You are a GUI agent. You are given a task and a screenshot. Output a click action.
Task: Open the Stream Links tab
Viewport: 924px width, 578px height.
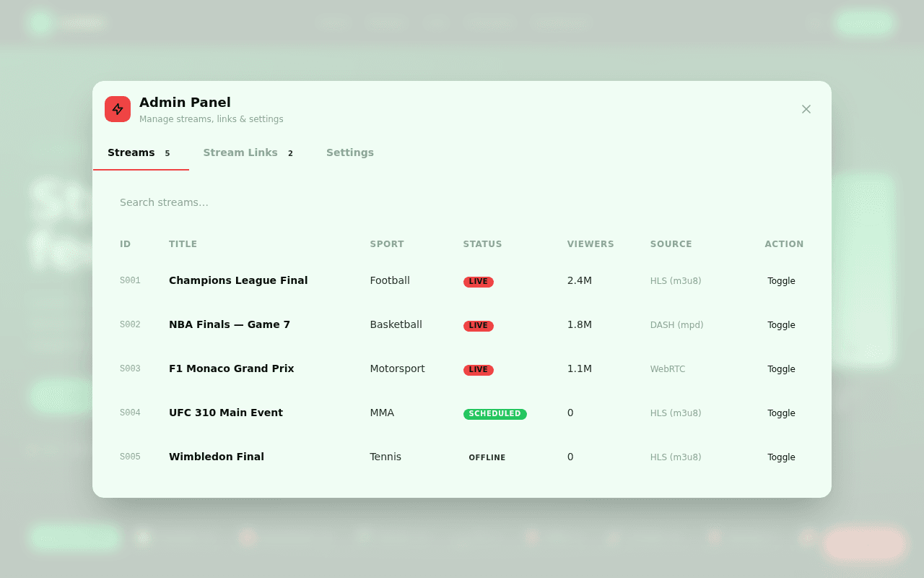pyautogui.click(x=250, y=153)
